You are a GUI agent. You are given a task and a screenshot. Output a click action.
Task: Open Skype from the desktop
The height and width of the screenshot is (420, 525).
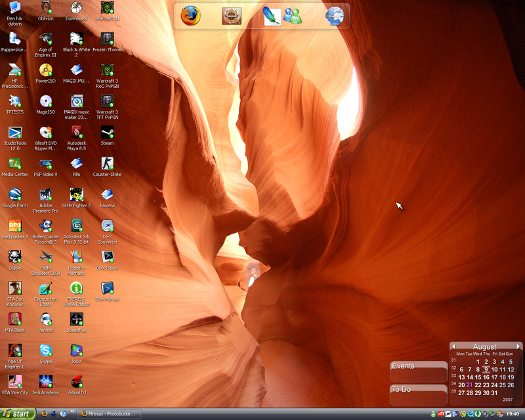coord(45,350)
